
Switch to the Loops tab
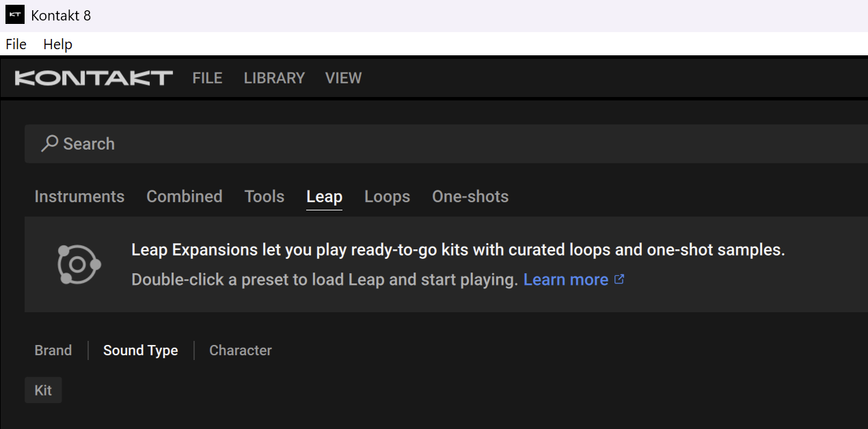pyautogui.click(x=387, y=197)
